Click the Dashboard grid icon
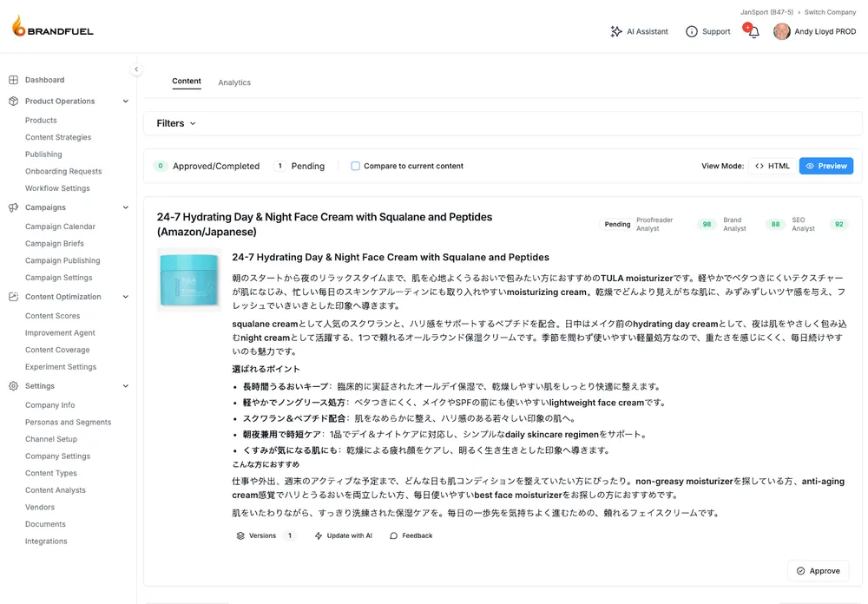This screenshot has width=868, height=604. [x=14, y=80]
